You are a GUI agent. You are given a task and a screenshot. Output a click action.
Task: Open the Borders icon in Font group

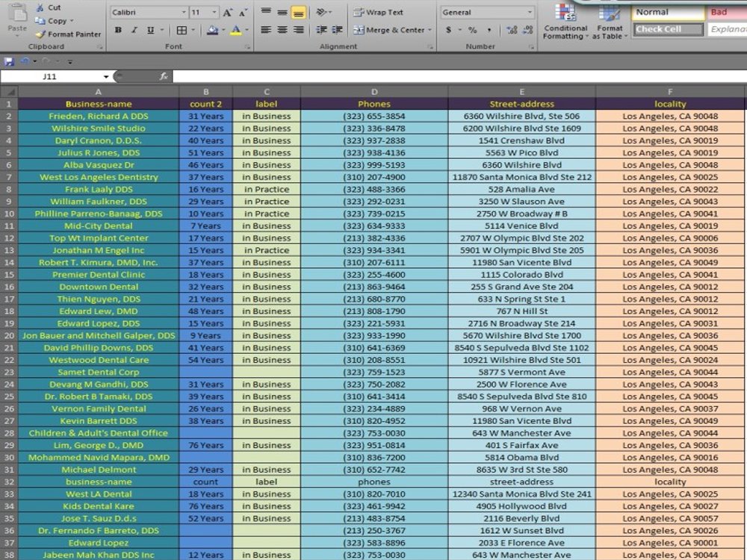182,30
